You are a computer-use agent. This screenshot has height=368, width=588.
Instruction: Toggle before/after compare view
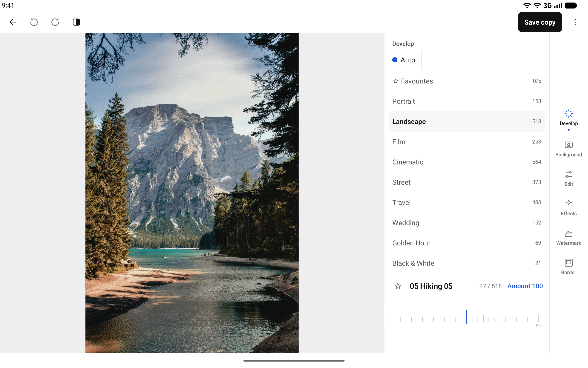point(76,22)
